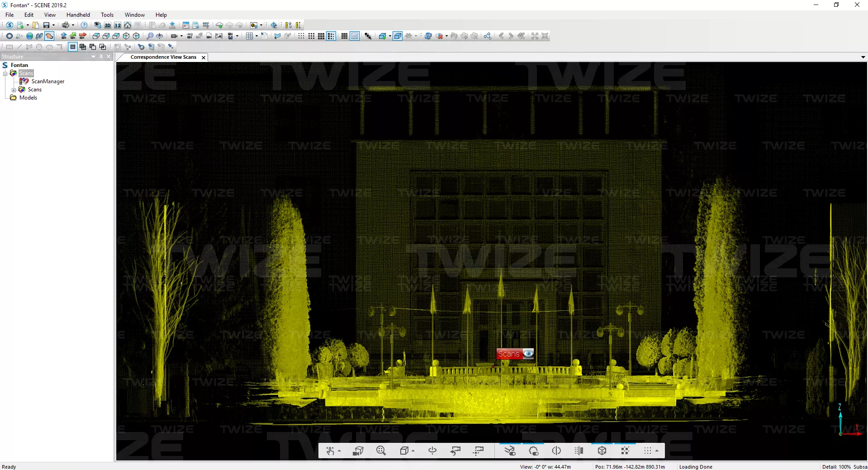Click the help question mark icon
This screenshot has width=868, height=470.
[x=84, y=25]
